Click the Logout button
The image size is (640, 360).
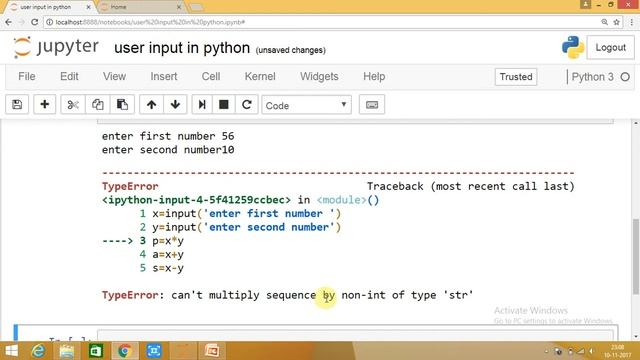pyautogui.click(x=610, y=47)
